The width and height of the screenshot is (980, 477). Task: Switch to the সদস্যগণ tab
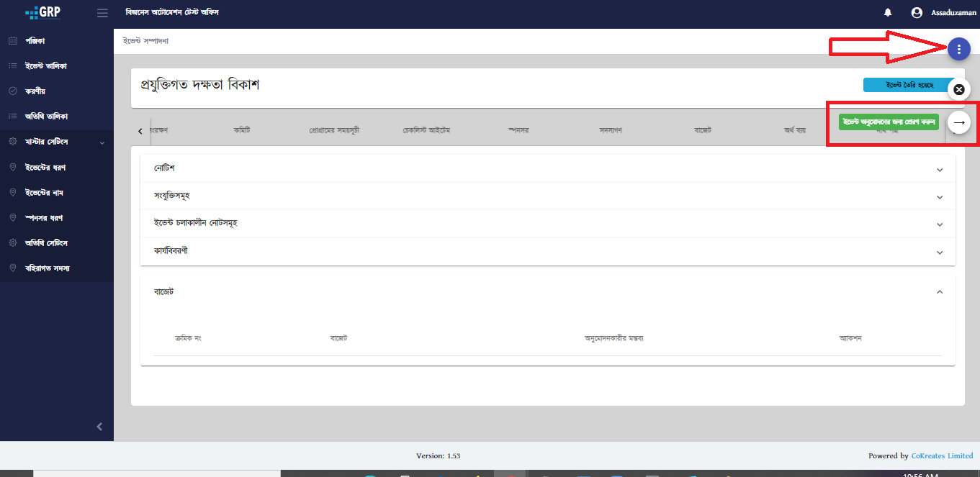(x=610, y=130)
